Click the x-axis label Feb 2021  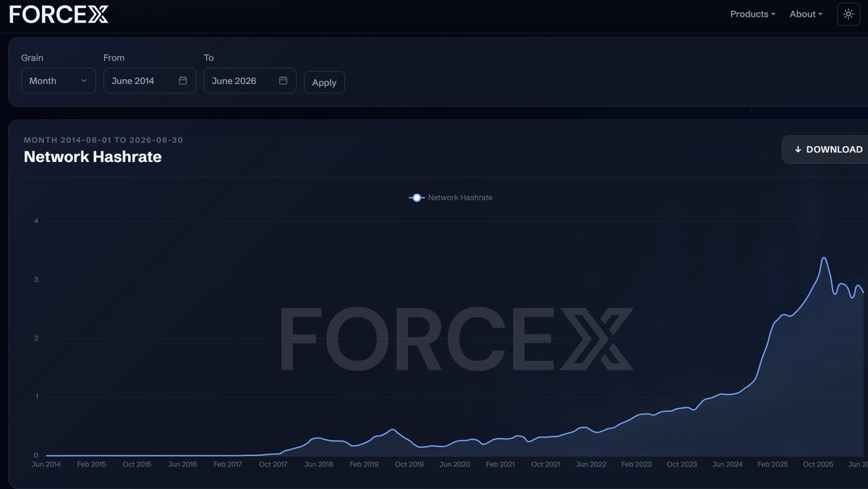501,464
